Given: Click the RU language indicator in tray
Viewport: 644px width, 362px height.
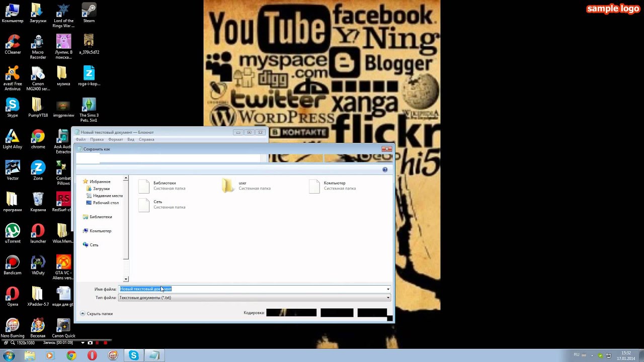Looking at the screenshot, I should point(577,354).
